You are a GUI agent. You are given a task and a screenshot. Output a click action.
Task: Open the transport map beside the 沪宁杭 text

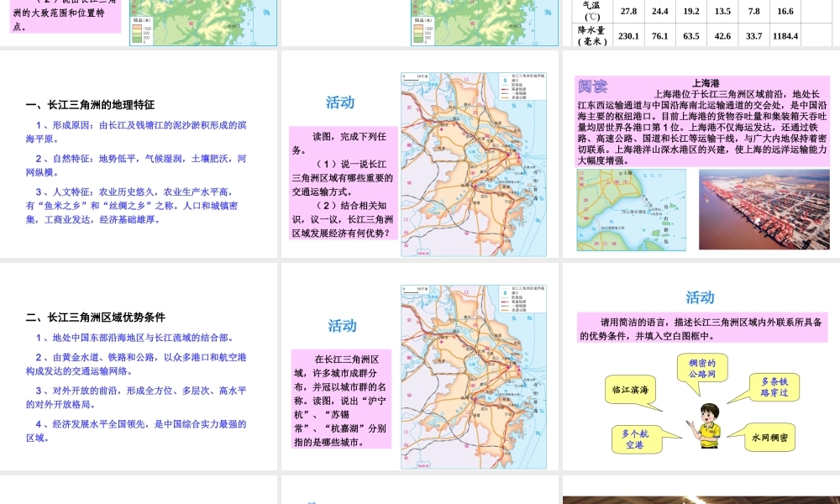tap(474, 376)
